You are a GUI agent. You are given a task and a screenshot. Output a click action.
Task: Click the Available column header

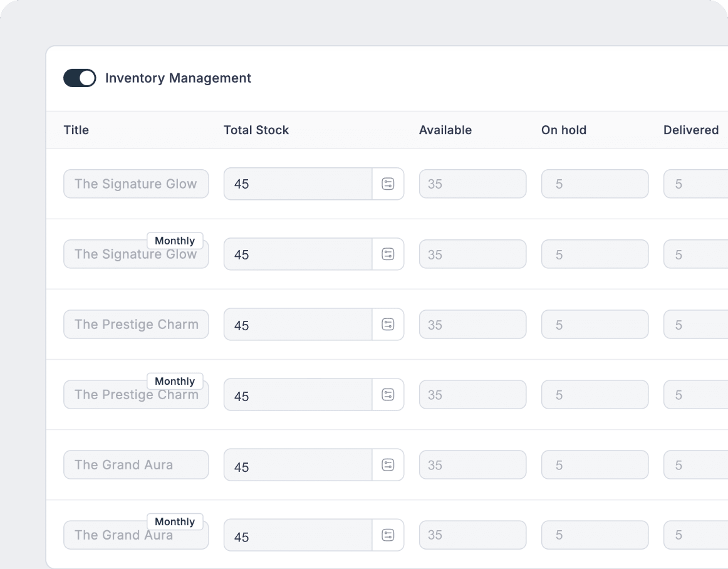pos(445,130)
